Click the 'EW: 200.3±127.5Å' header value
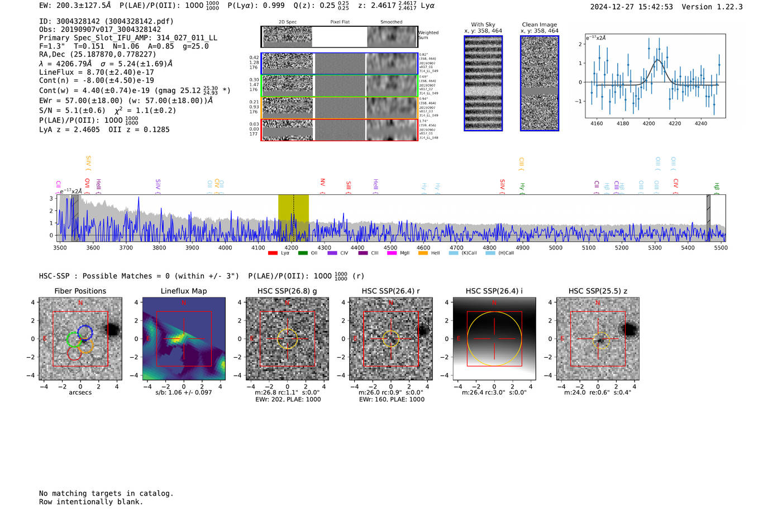This screenshot has height=532, width=782. [x=75, y=6]
